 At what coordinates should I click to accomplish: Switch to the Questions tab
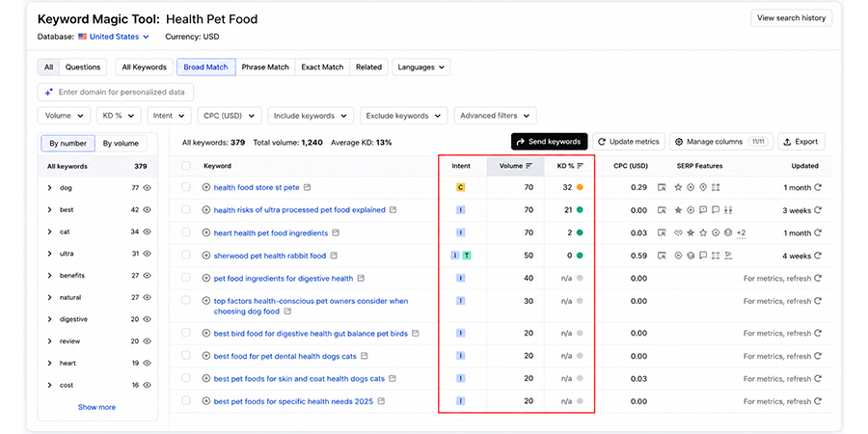point(83,67)
